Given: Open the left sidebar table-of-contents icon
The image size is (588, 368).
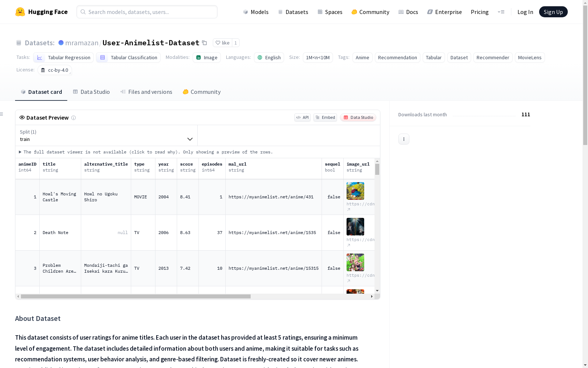Looking at the screenshot, I should click(1, 114).
